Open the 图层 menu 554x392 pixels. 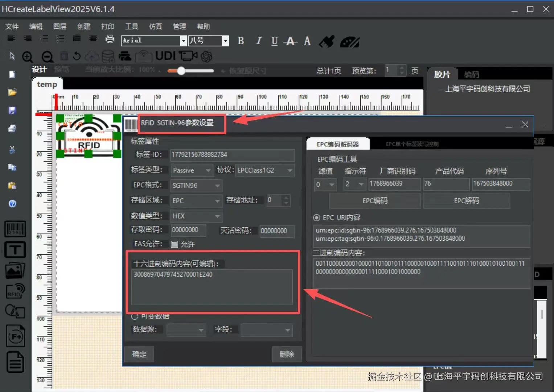click(59, 26)
